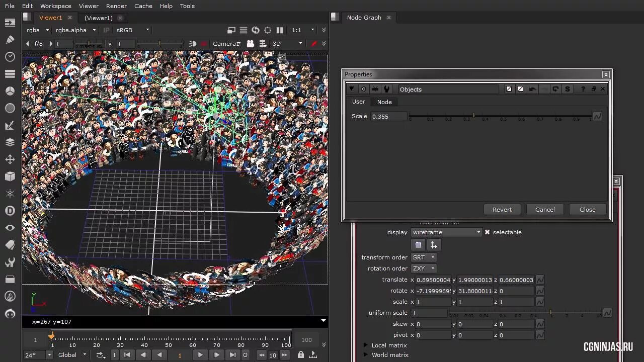The height and width of the screenshot is (362, 644).
Task: Click the Revert button
Action: point(502,210)
